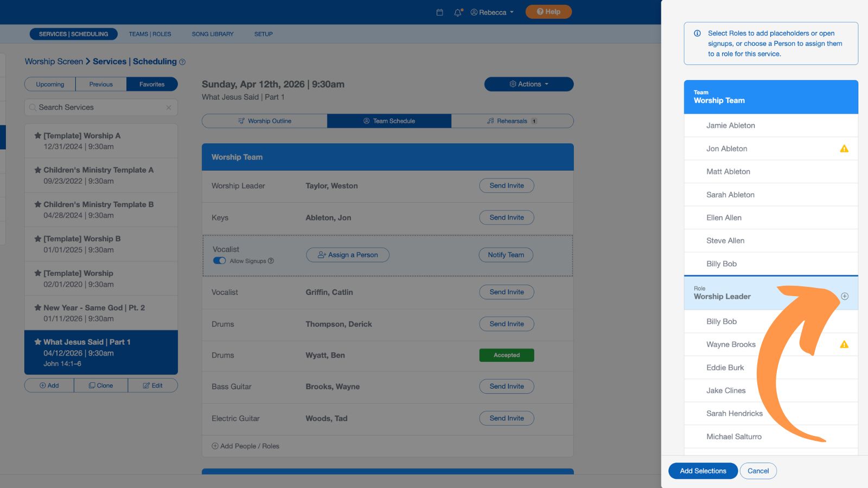Disable Allow Signups for the Vocalist slot
The image size is (868, 488).
[219, 260]
